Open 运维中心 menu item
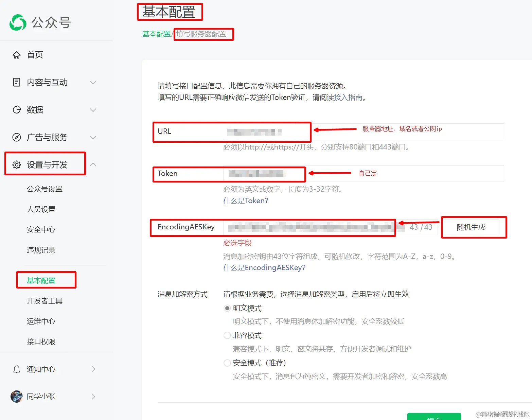Screen dimensions: 532x420 (41, 321)
